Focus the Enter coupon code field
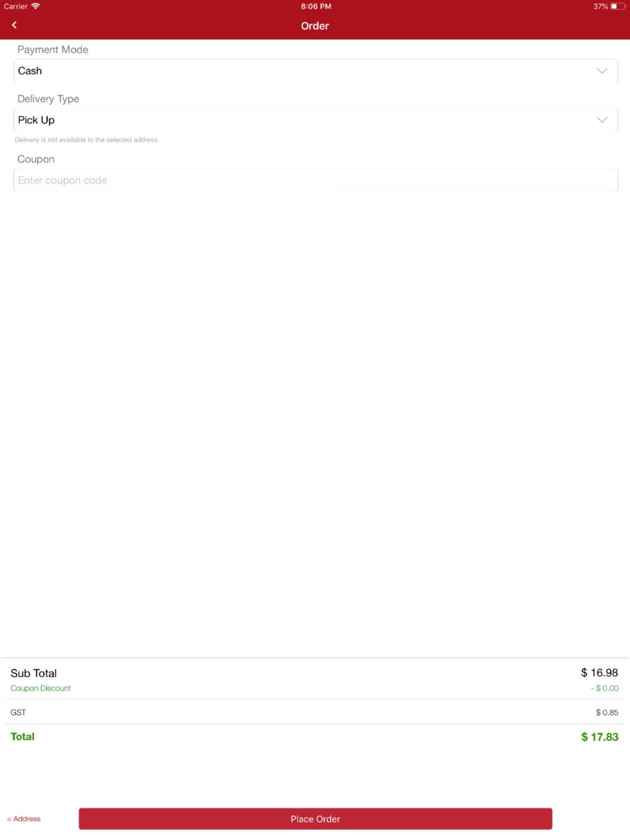630x840 pixels. tap(315, 181)
